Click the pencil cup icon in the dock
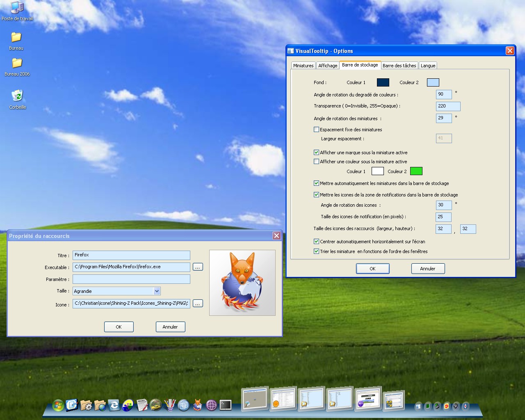525x420 pixels. (x=170, y=405)
